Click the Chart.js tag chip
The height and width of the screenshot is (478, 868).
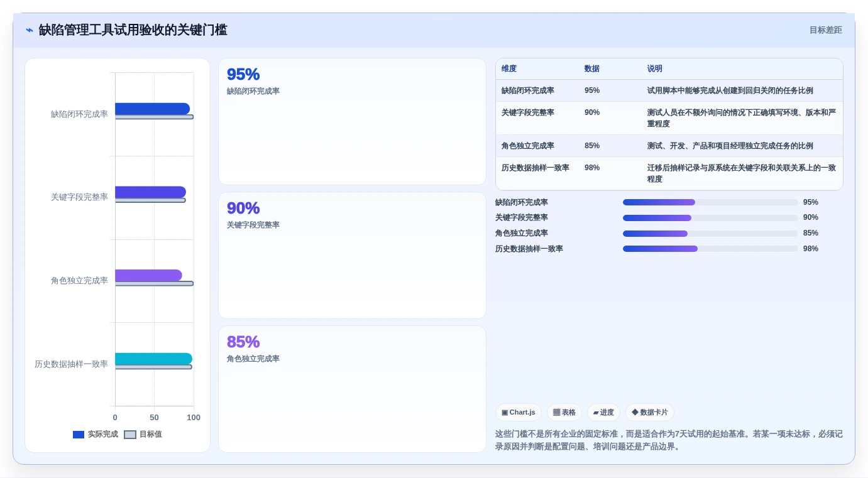click(x=519, y=413)
